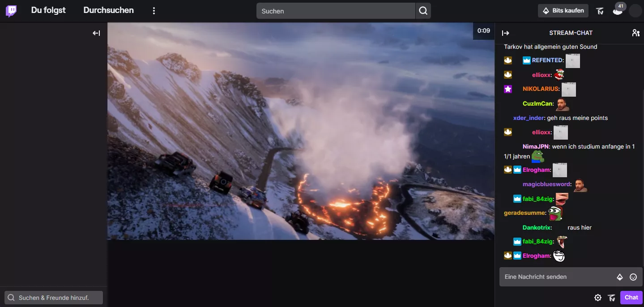Image resolution: width=644 pixels, height=307 pixels.
Task: Click text 'geh raus meine points'
Action: pyautogui.click(x=577, y=118)
